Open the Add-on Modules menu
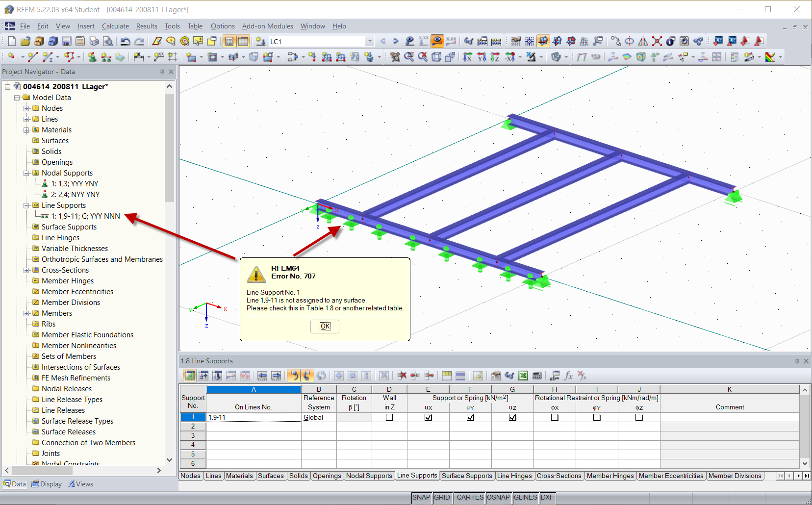Image resolution: width=812 pixels, height=505 pixels. click(268, 26)
